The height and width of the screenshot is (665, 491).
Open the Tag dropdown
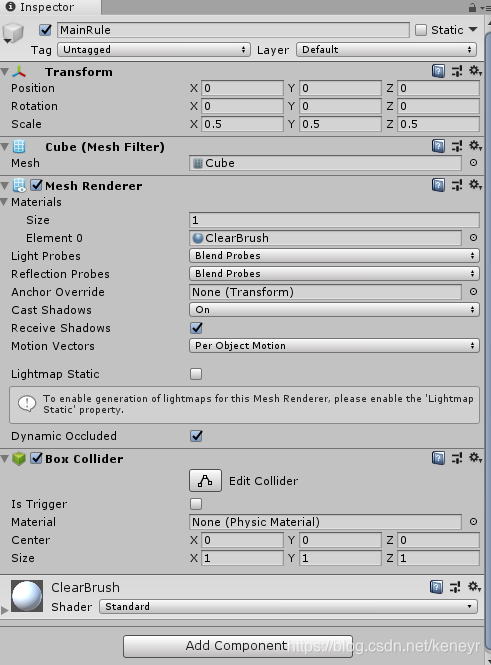154,50
